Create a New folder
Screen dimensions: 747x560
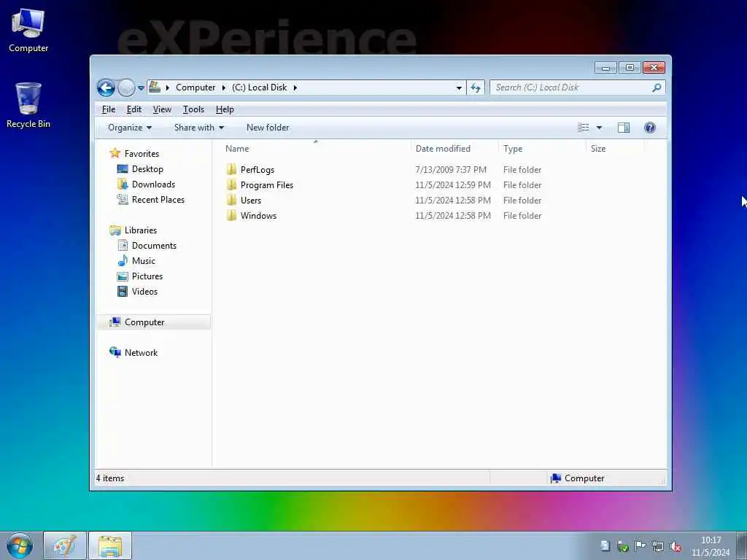click(268, 128)
